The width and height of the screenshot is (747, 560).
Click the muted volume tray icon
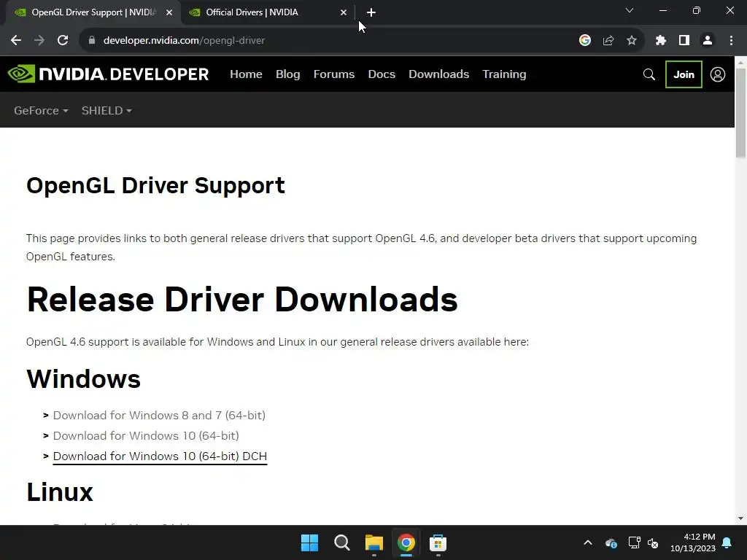(x=653, y=542)
